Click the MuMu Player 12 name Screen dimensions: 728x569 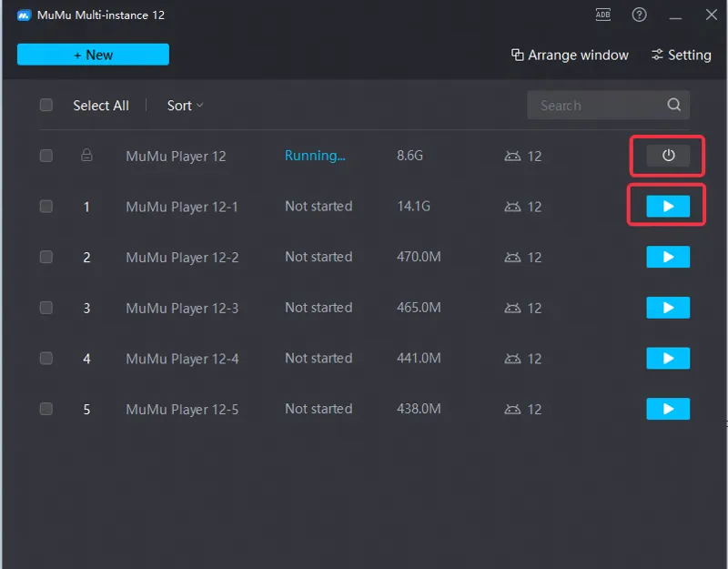pos(176,156)
